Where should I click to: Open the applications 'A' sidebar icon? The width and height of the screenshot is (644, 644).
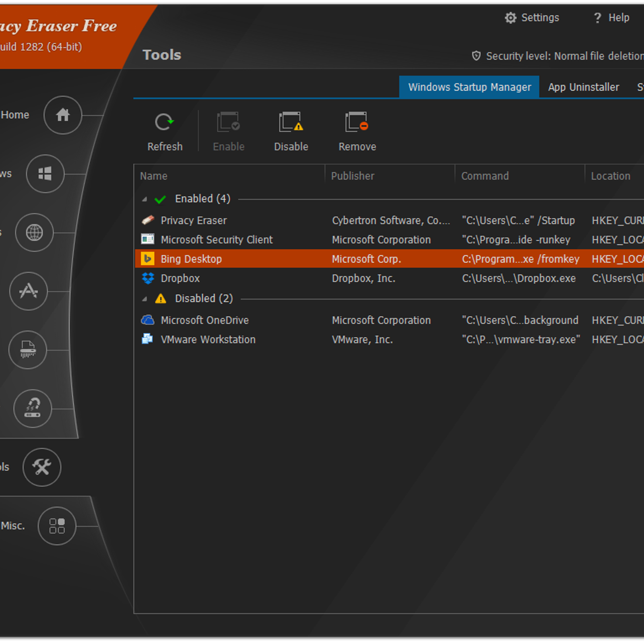click(29, 291)
